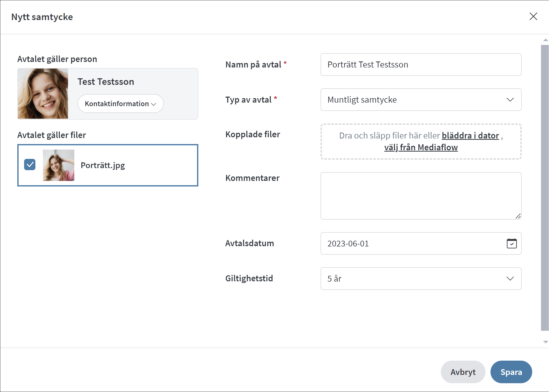Open the Typ av avtal dropdown
This screenshot has width=549, height=392.
pos(421,100)
